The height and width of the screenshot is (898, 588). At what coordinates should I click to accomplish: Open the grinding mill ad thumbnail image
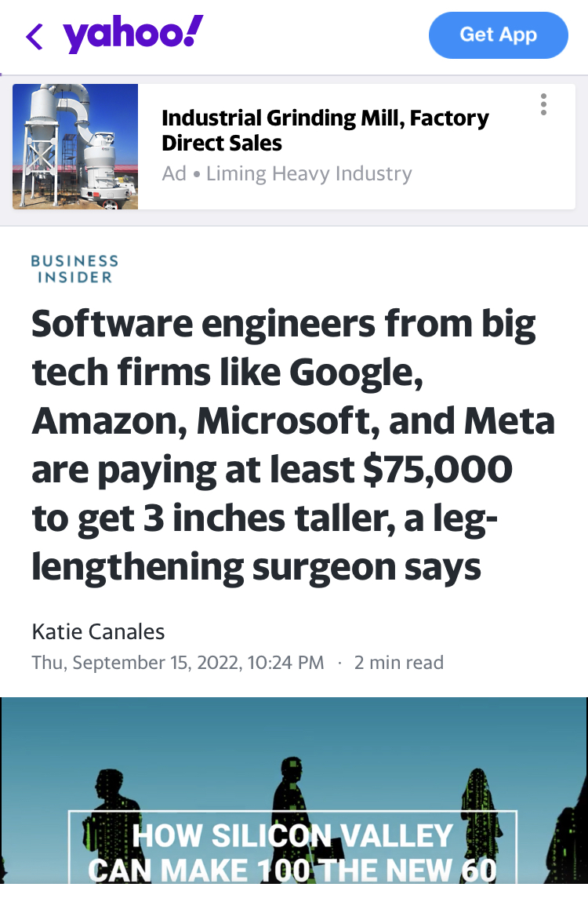(x=75, y=147)
